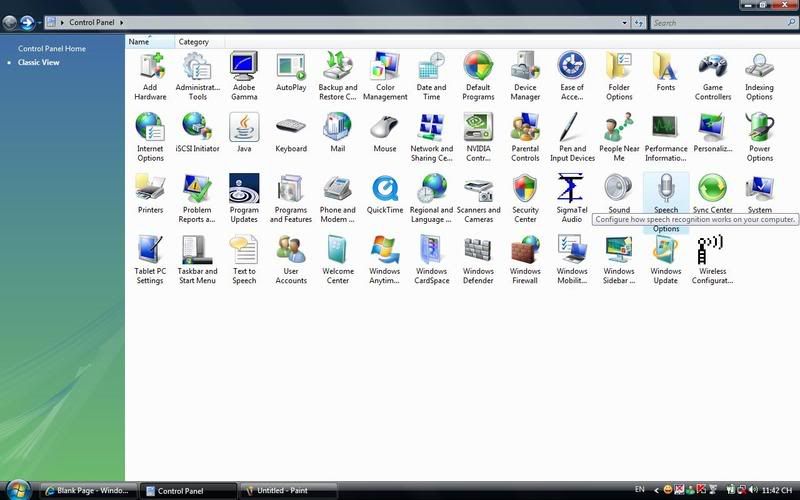
Task: Open Indexing Options
Action: tap(759, 76)
